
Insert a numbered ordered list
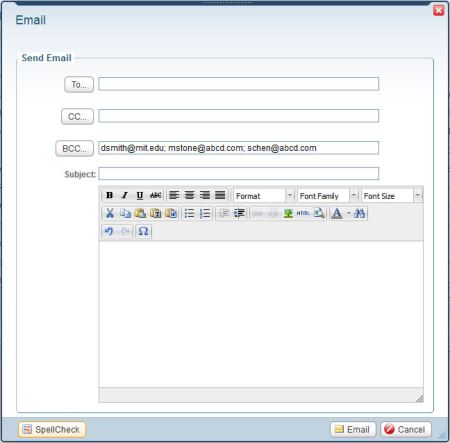coord(205,213)
